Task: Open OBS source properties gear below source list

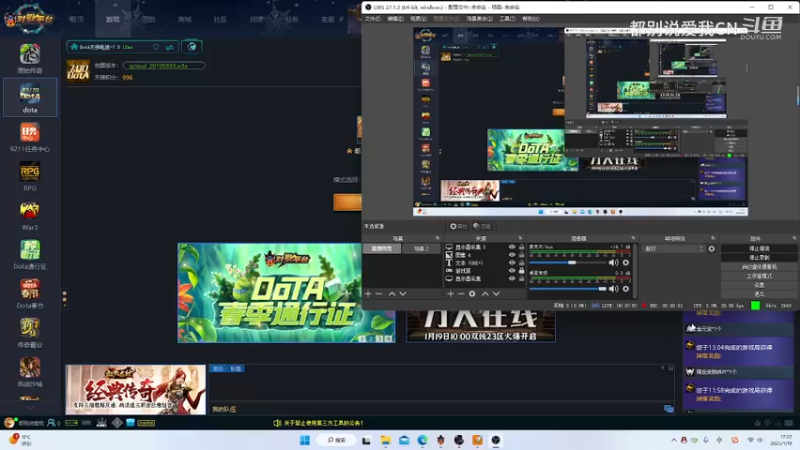Action: pos(472,294)
